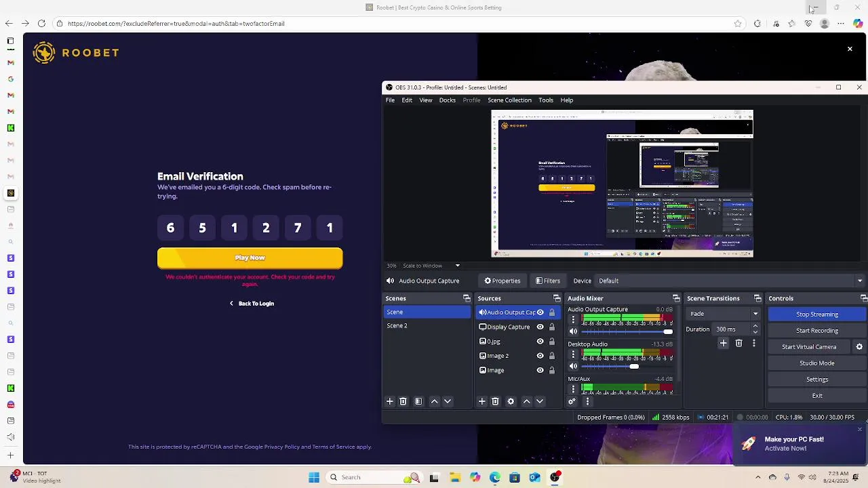Image resolution: width=868 pixels, height=488 pixels.
Task: Open OBS View menu
Action: coord(426,100)
